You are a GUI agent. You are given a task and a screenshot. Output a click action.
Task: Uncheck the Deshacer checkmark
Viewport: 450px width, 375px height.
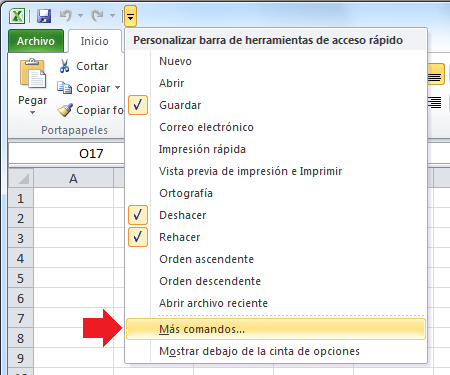point(138,215)
